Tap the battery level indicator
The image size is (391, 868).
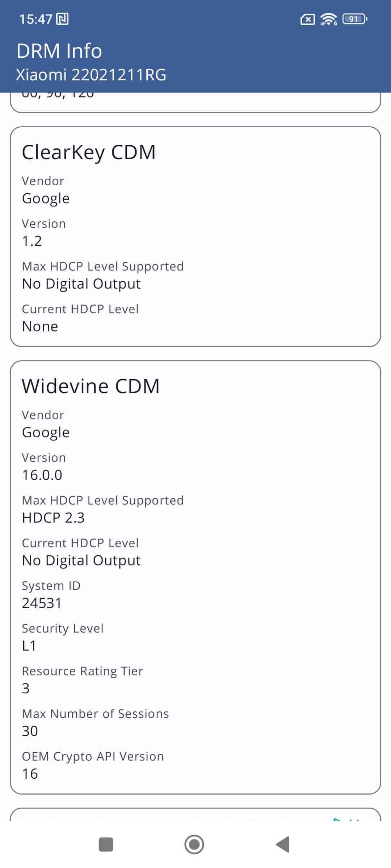(x=355, y=19)
